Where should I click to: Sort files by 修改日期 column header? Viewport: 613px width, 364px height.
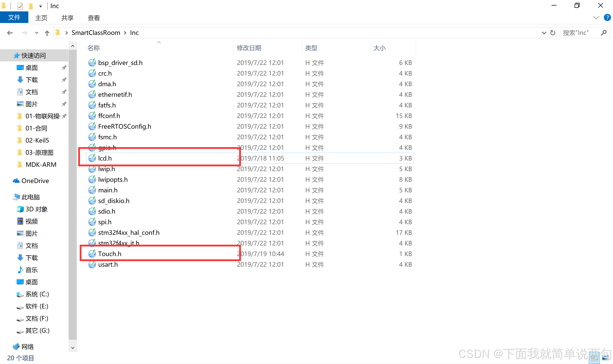[x=249, y=48]
